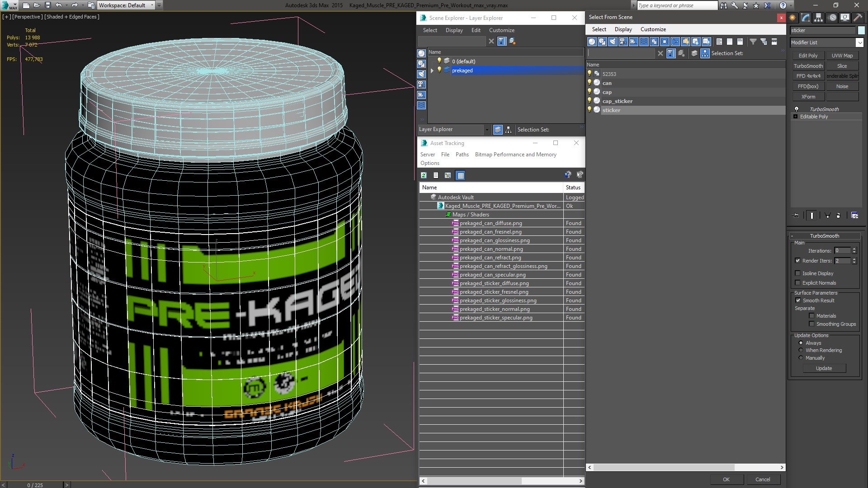Toggle Display Bone Objects filter in Select From Scene
This screenshot has width=868, height=488.
(675, 42)
